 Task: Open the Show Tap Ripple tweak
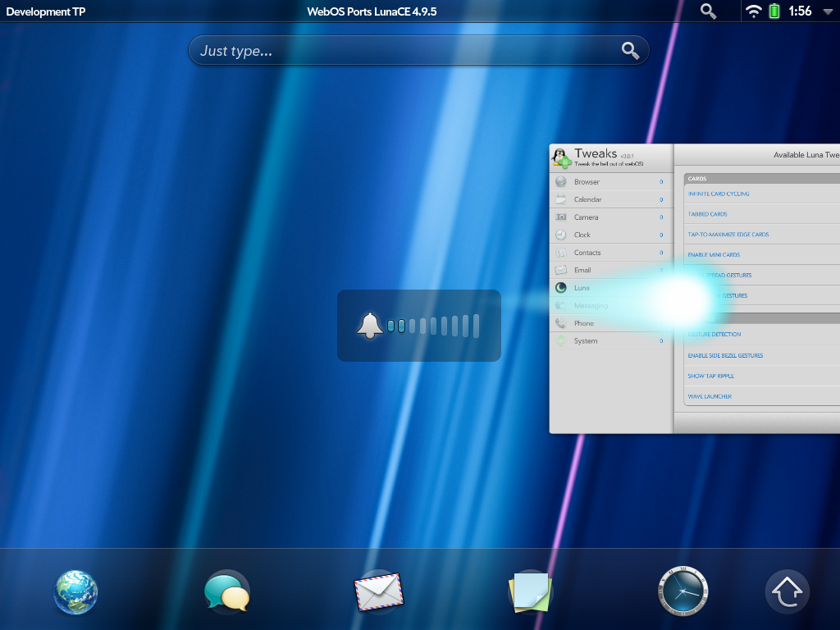pyautogui.click(x=711, y=377)
